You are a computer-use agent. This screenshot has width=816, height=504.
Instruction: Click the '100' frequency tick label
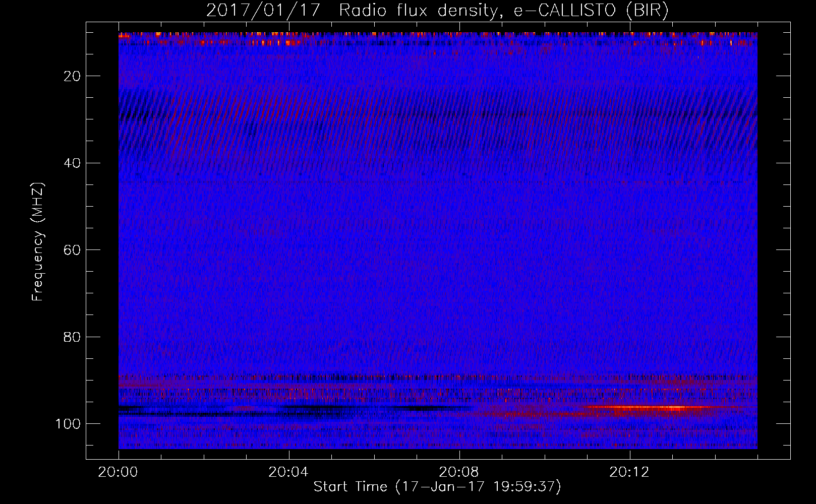(x=69, y=424)
